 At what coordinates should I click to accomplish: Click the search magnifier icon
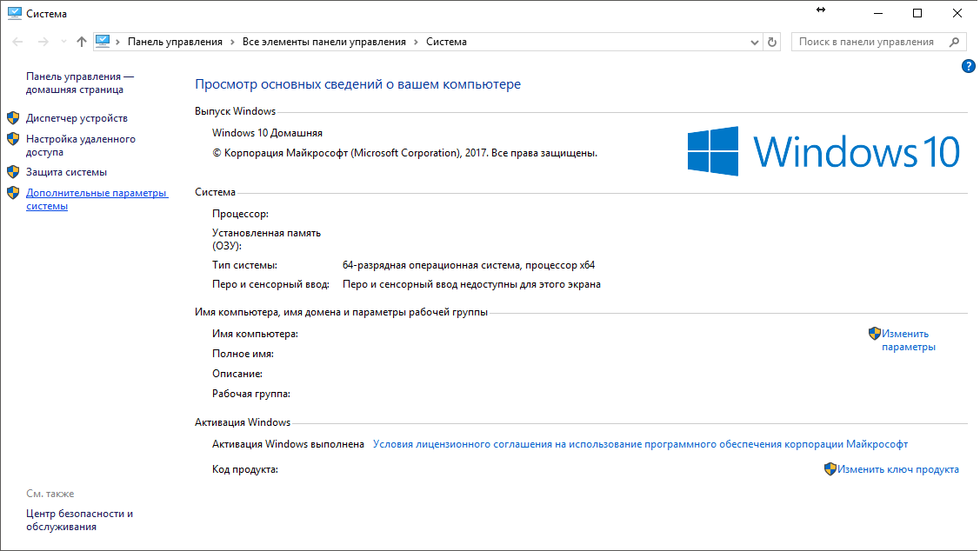click(x=954, y=42)
